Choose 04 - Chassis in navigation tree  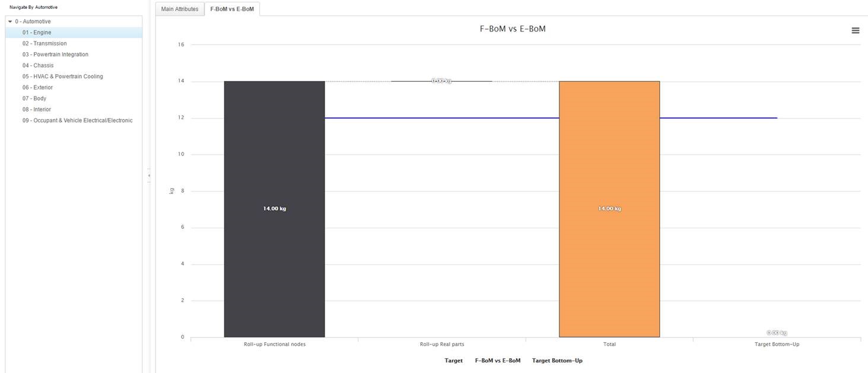38,65
